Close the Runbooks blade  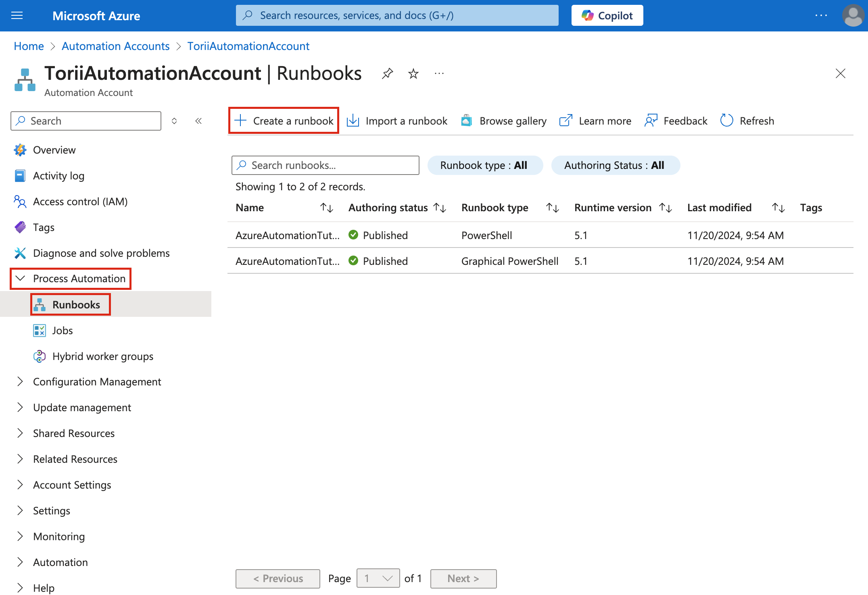(840, 73)
